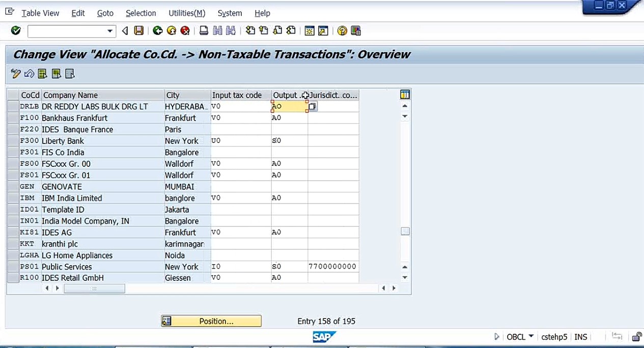
Task: Toggle Display/Change mode with the pencil icon
Action: [x=16, y=74]
